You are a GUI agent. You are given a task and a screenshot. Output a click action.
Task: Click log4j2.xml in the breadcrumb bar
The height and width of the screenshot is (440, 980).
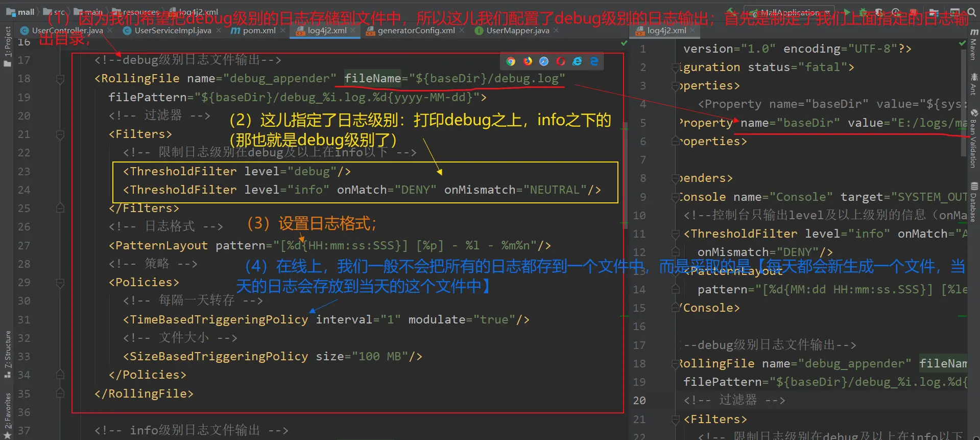pos(194,12)
